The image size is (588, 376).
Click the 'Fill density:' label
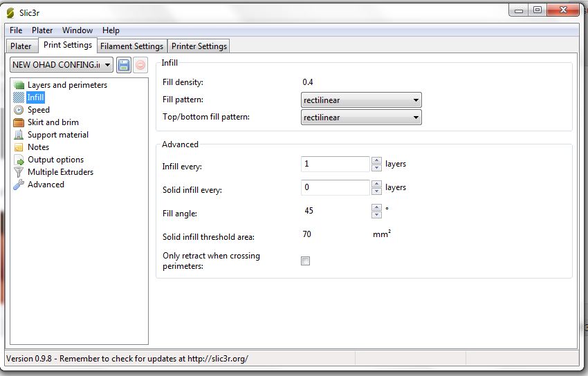click(183, 82)
